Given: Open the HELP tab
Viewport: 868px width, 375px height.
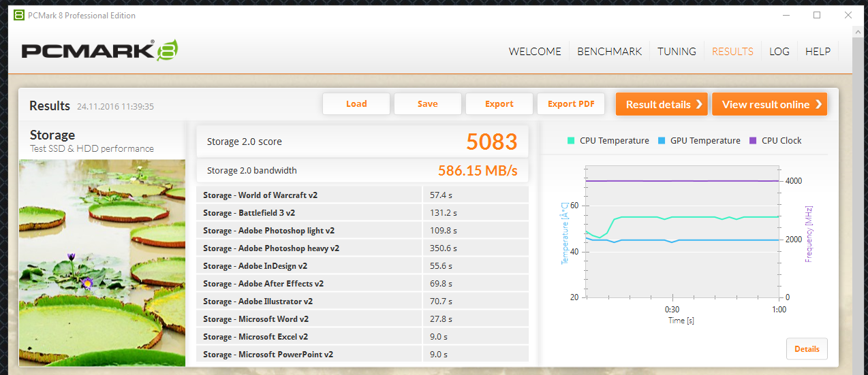Looking at the screenshot, I should (818, 51).
